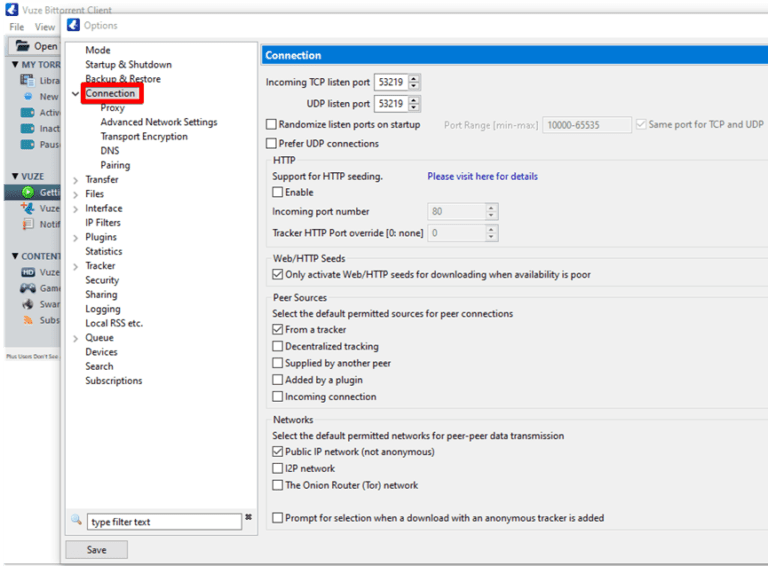Viewport: 768px width, 566px height.
Task: Click the Active torrents sidebar icon
Action: [x=27, y=113]
